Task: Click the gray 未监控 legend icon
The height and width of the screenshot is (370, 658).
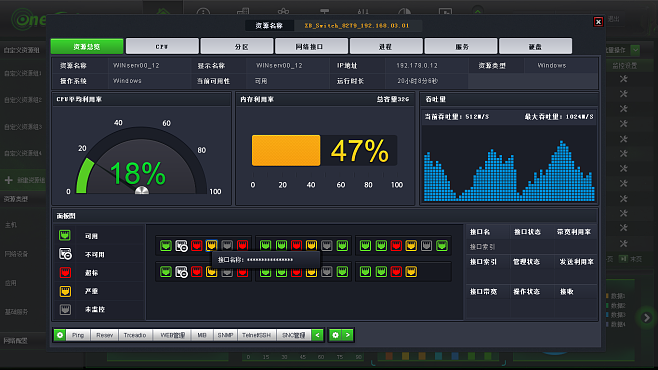Action: [65, 310]
